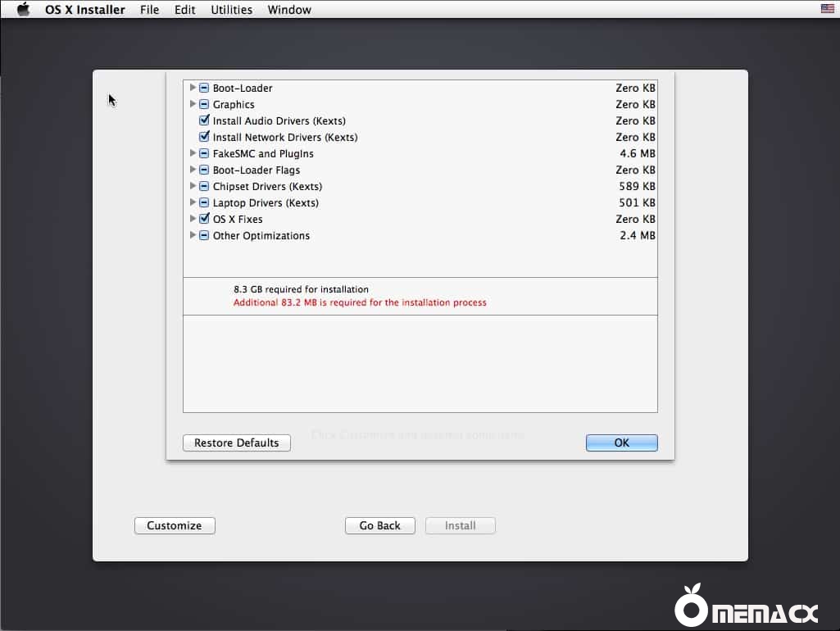Click the keyboard input source flag icon
Screen dimensions: 840x631
(826, 9)
